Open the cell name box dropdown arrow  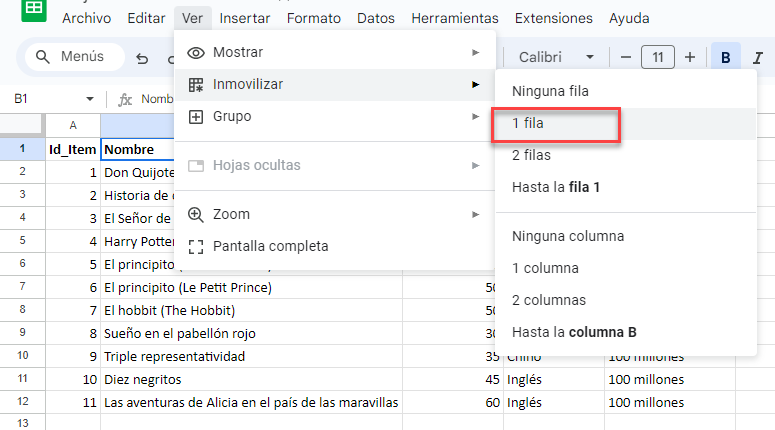click(x=89, y=99)
